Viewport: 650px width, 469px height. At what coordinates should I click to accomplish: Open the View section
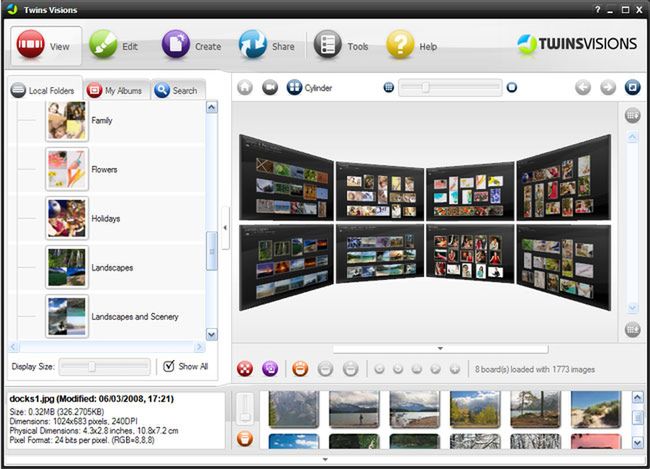46,46
